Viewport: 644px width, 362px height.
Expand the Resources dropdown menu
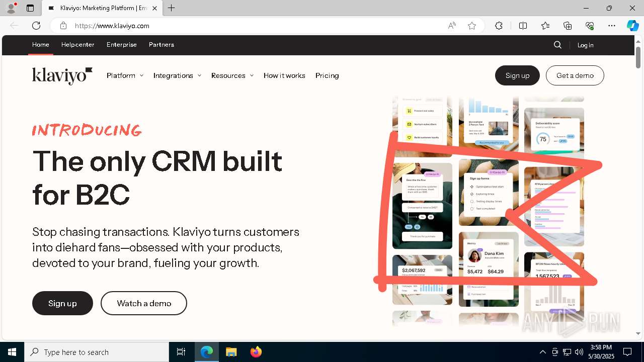[232, 75]
